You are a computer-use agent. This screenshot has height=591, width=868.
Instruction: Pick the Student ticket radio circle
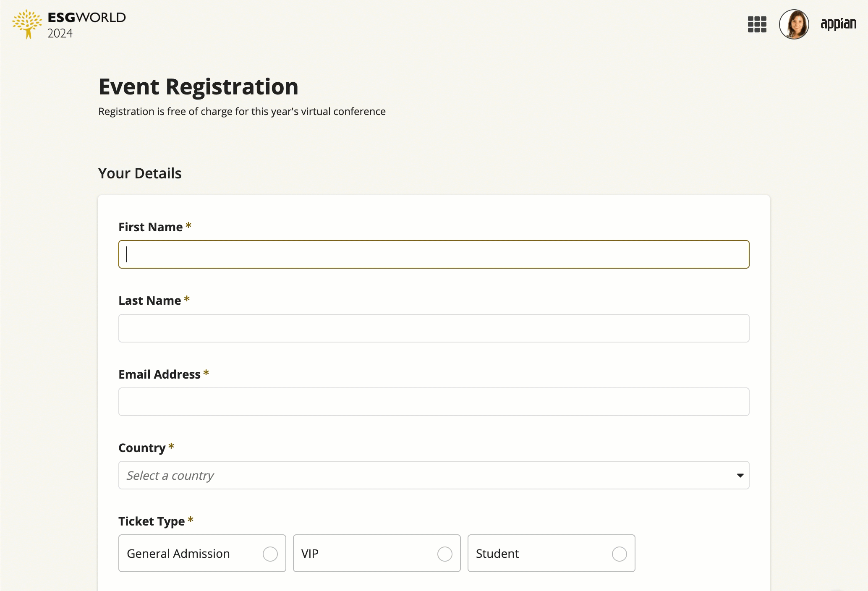(x=619, y=554)
